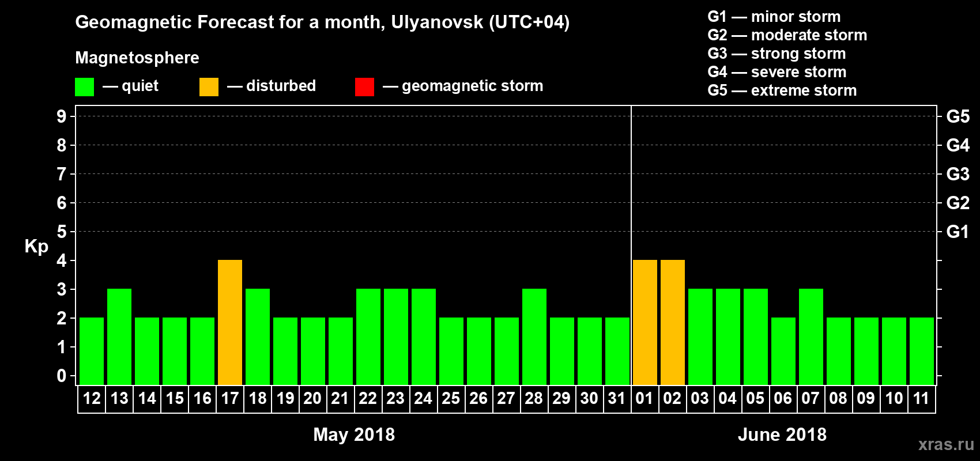The height and width of the screenshot is (461, 980).
Task: Click 'G2 — moderate storm' legend text
Action: [787, 35]
